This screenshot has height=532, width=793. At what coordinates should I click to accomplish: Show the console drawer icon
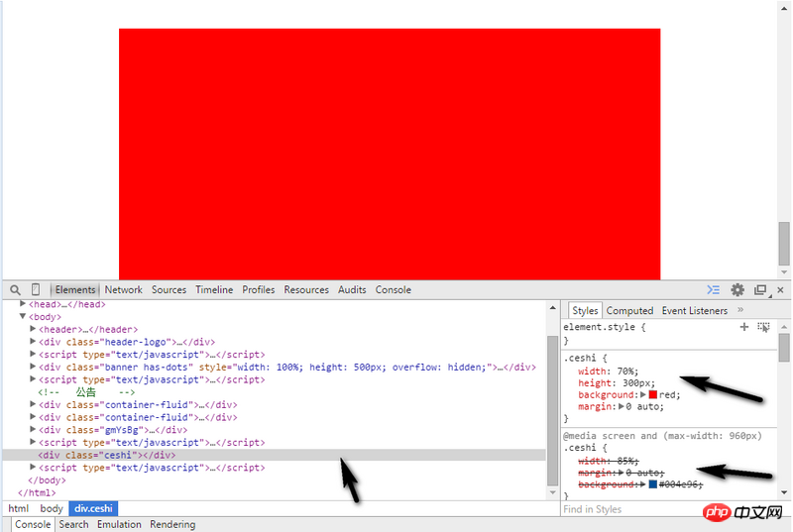[713, 289]
